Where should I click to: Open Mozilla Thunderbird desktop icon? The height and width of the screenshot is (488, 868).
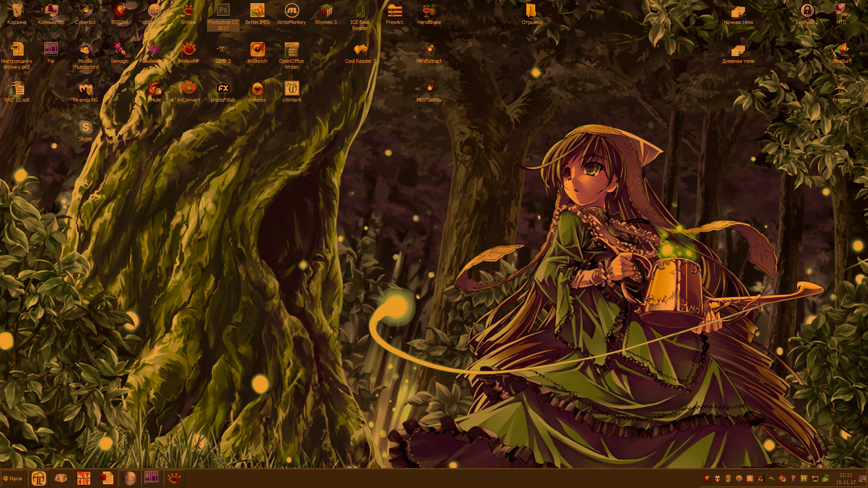85,50
